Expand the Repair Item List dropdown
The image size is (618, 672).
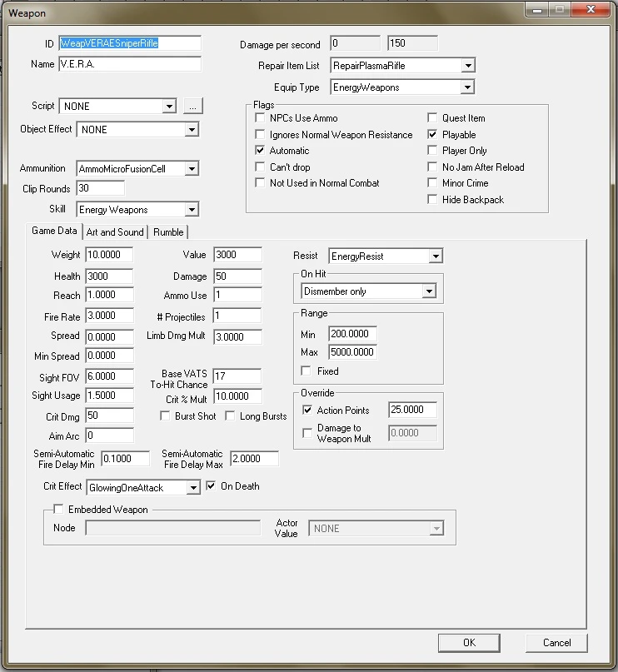click(x=468, y=66)
